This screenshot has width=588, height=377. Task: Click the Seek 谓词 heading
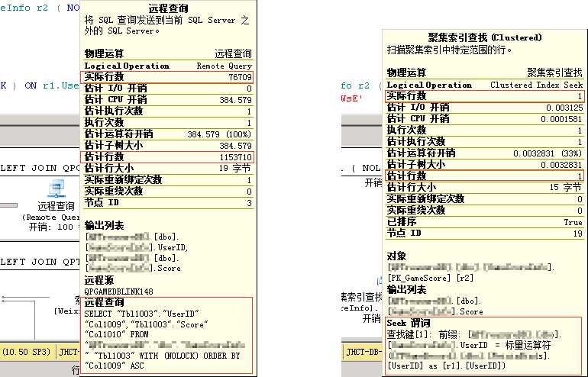point(409,323)
